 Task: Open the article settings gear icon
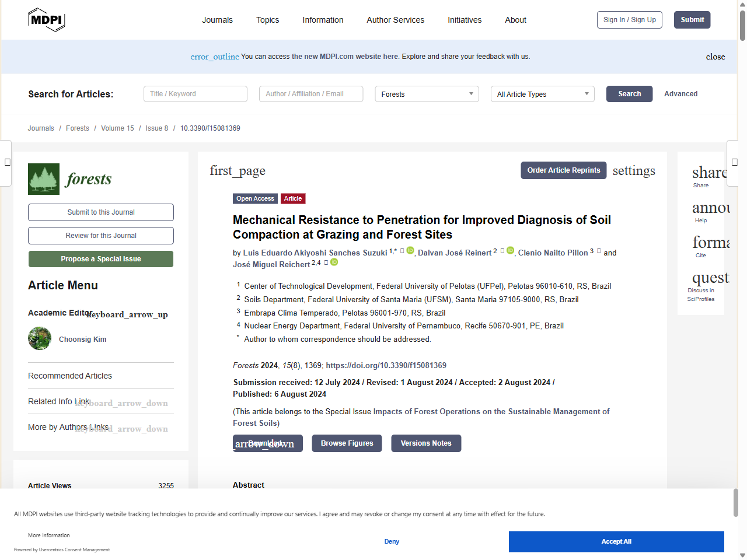(x=634, y=170)
